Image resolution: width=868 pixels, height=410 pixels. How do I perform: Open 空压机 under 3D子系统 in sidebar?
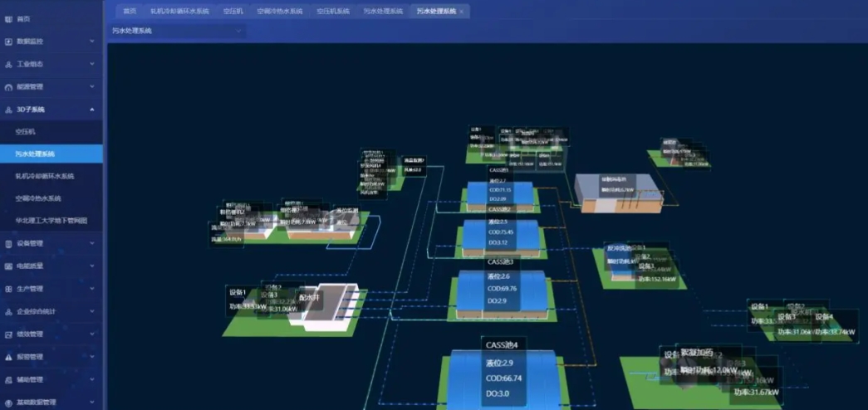click(26, 131)
